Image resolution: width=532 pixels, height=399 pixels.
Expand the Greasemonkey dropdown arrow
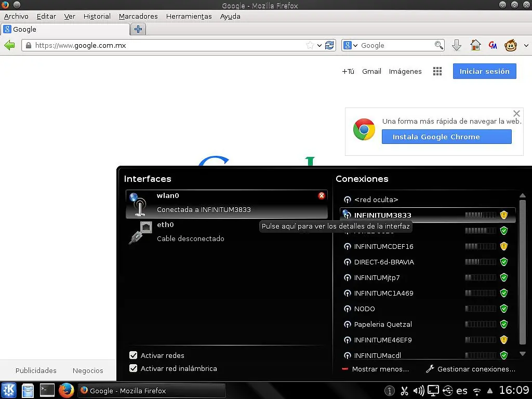[526, 45]
